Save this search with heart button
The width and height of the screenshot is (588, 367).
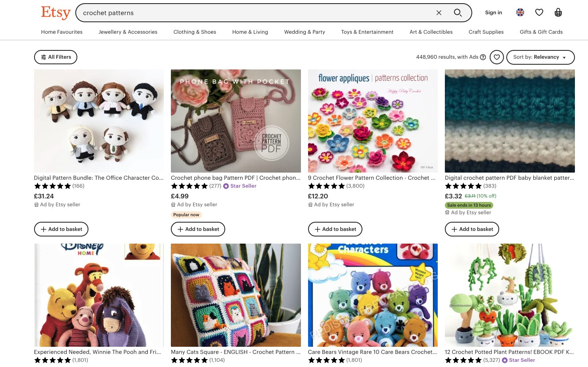(x=496, y=57)
